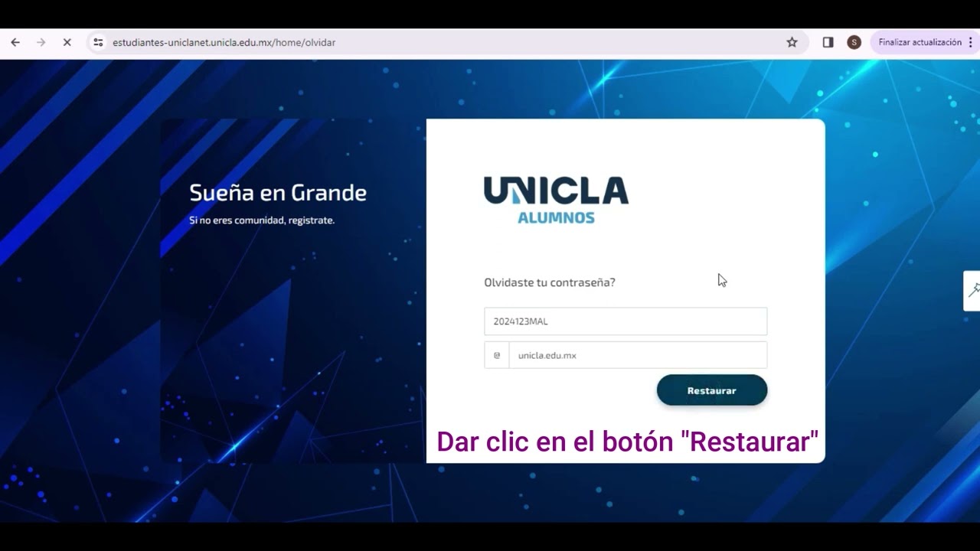This screenshot has height=551, width=980.
Task: Open site information icon in address bar
Action: coord(98,43)
